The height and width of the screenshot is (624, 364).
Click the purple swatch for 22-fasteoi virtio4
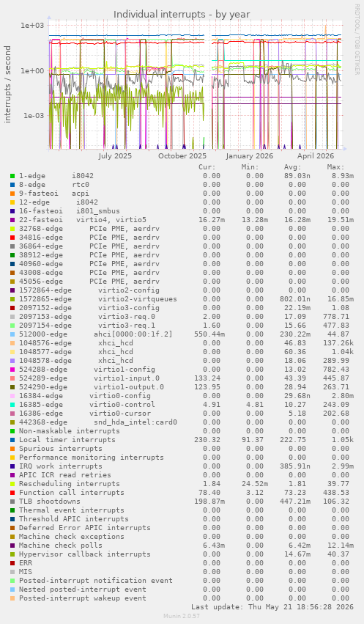pyautogui.click(x=12, y=220)
